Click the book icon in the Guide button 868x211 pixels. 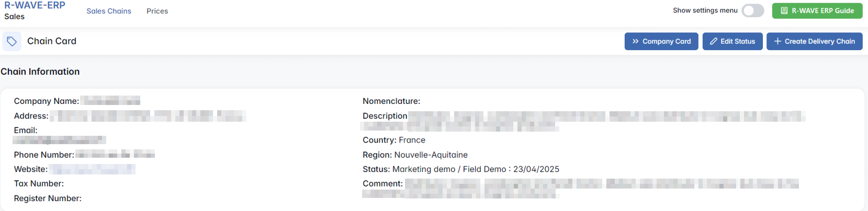coord(784,10)
